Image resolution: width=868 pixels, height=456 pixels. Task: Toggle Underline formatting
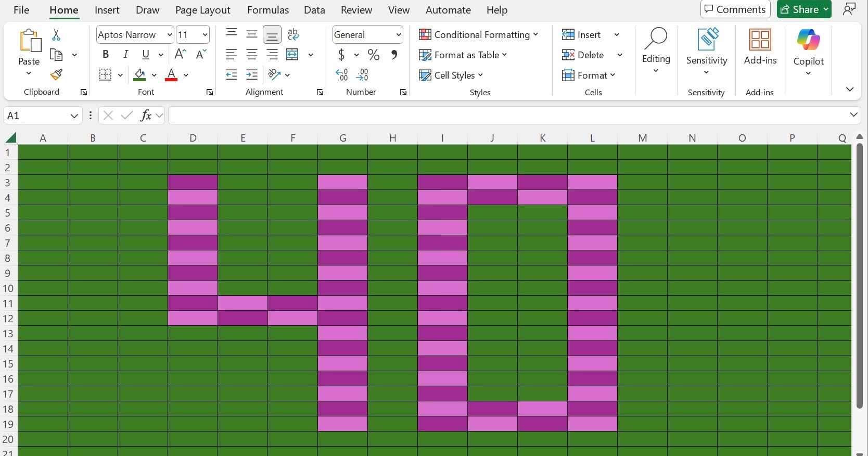click(x=146, y=55)
